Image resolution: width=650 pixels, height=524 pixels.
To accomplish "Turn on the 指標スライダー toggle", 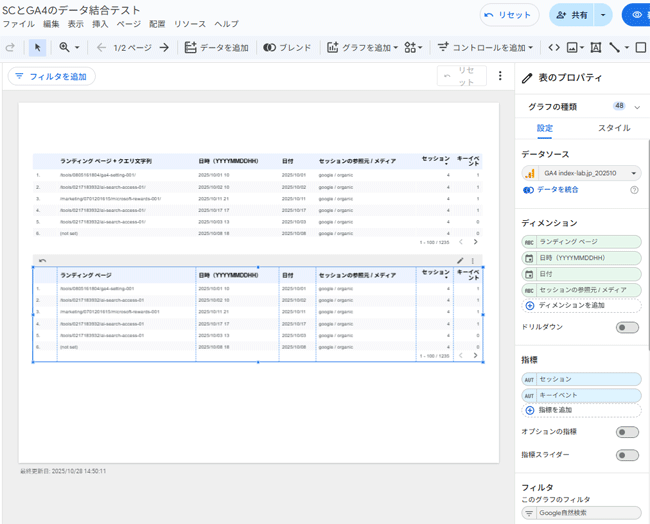I will (x=627, y=455).
